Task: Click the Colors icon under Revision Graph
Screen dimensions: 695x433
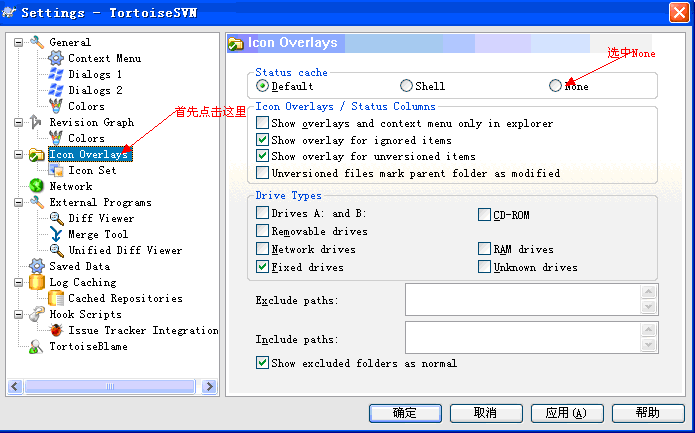Action: [x=56, y=138]
